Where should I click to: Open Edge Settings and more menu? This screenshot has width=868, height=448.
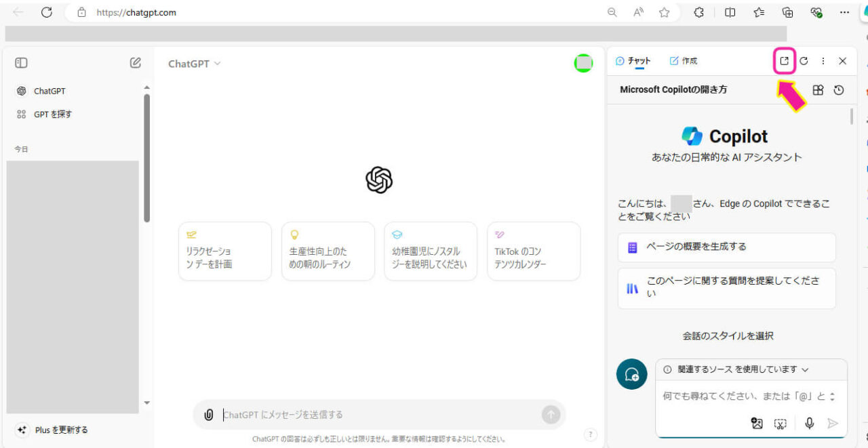[x=844, y=12]
